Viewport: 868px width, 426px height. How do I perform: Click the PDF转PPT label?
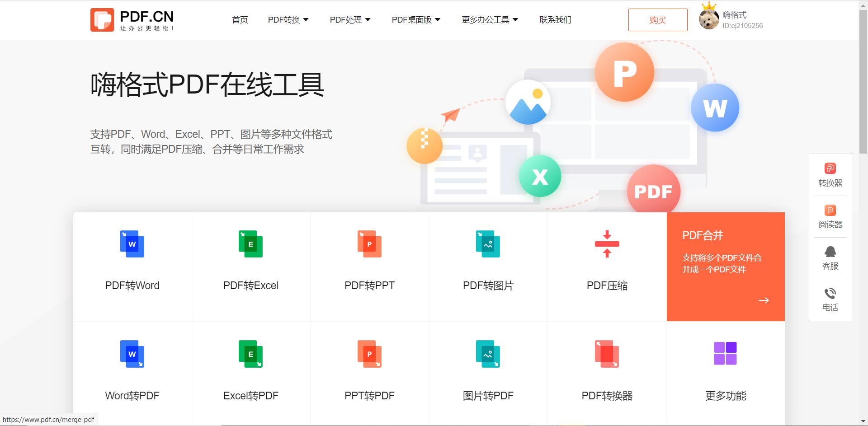369,286
